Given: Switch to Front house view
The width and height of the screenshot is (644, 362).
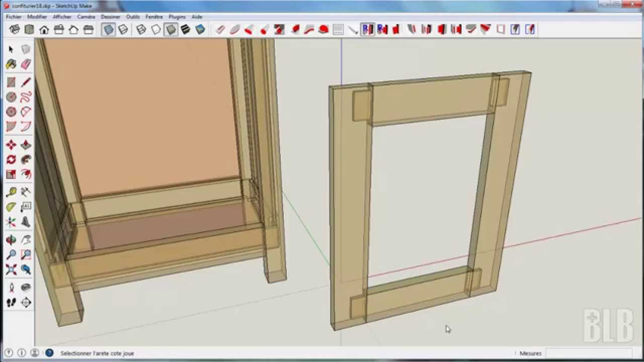Looking at the screenshot, I should [x=44, y=30].
